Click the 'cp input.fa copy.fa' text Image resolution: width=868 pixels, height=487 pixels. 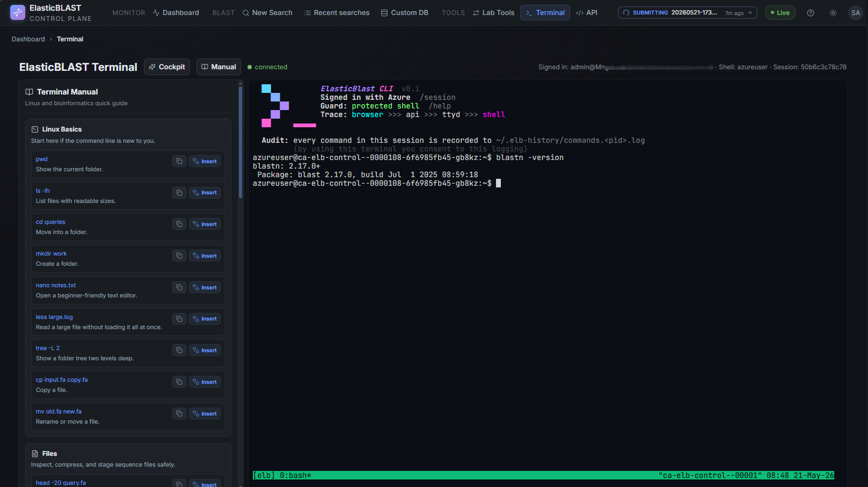[x=62, y=380]
